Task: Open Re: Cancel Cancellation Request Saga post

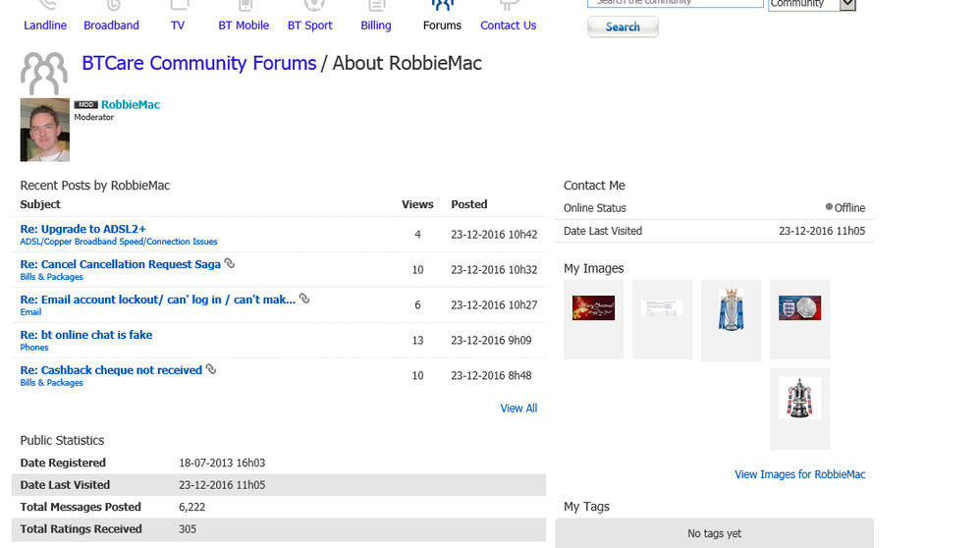Action: pyautogui.click(x=121, y=264)
